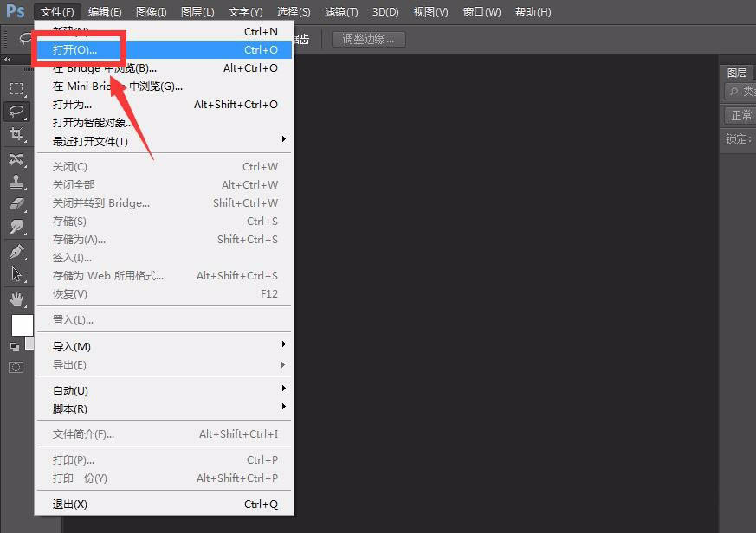Image resolution: width=756 pixels, height=533 pixels.
Task: Click the 锁定: label in Layers panel
Action: coord(739,139)
